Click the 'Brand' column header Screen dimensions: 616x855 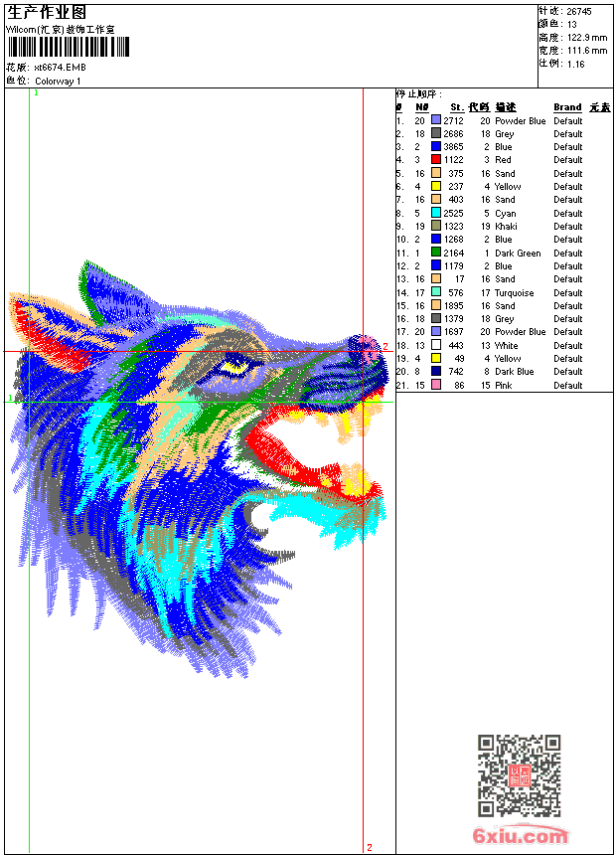click(567, 107)
